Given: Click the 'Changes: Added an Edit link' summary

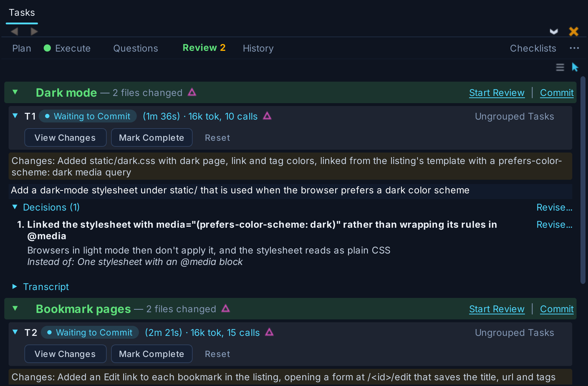Looking at the screenshot, I should pyautogui.click(x=290, y=377).
